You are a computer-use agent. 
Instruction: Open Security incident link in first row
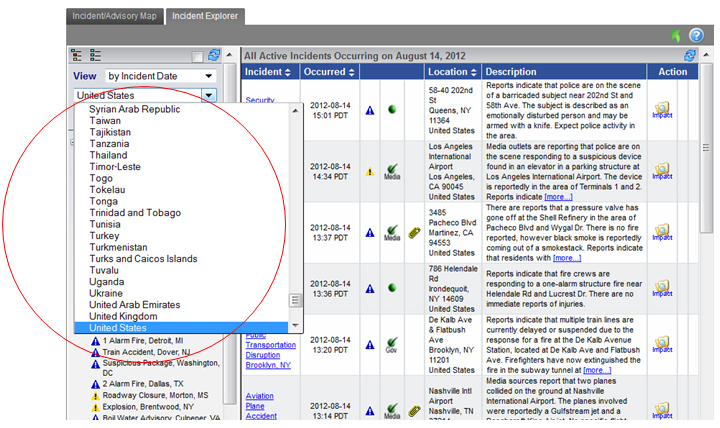260,100
